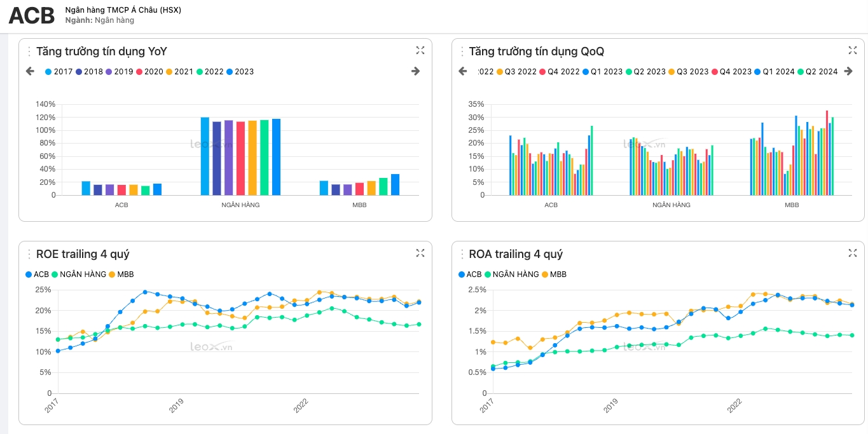This screenshot has width=868, height=434.
Task: Click drag handle of ROA trailing panel
Action: click(x=462, y=254)
